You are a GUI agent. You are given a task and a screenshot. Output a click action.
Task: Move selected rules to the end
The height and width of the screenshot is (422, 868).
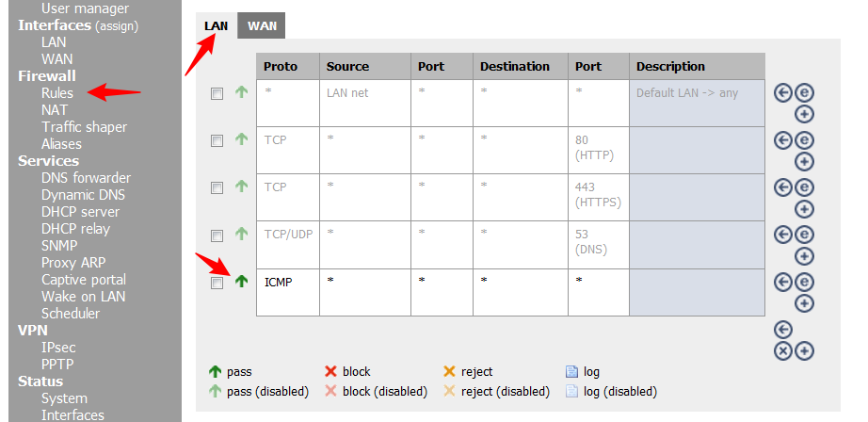tap(782, 329)
